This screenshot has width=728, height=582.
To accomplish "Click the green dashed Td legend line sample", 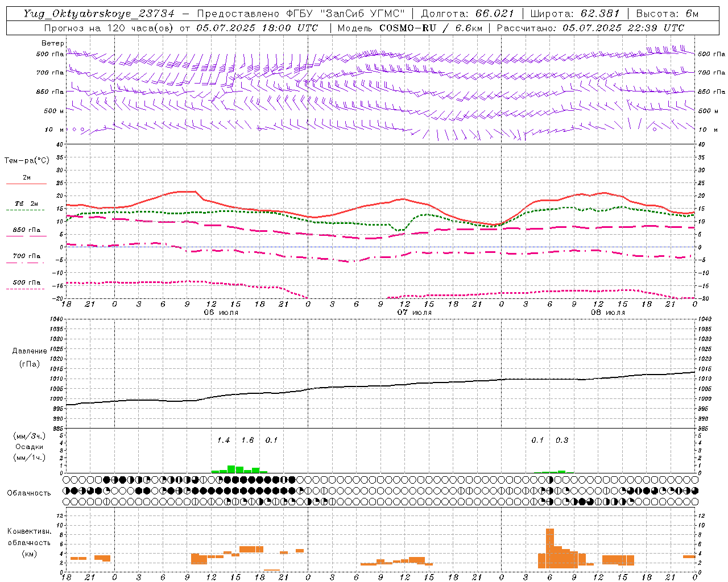I will tap(25, 210).
